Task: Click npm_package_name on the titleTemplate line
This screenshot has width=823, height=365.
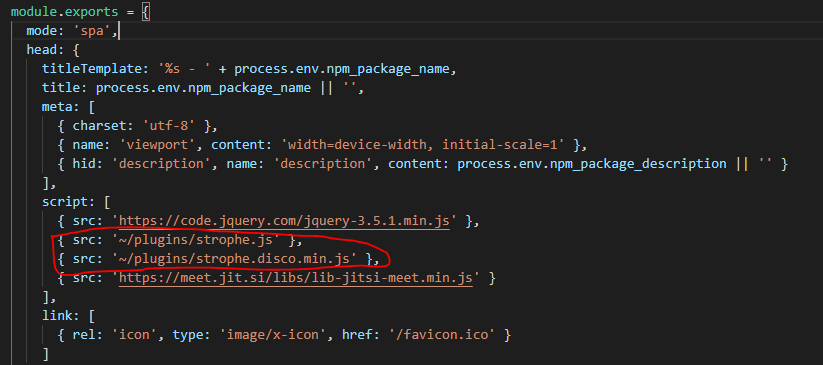Action: pos(396,69)
